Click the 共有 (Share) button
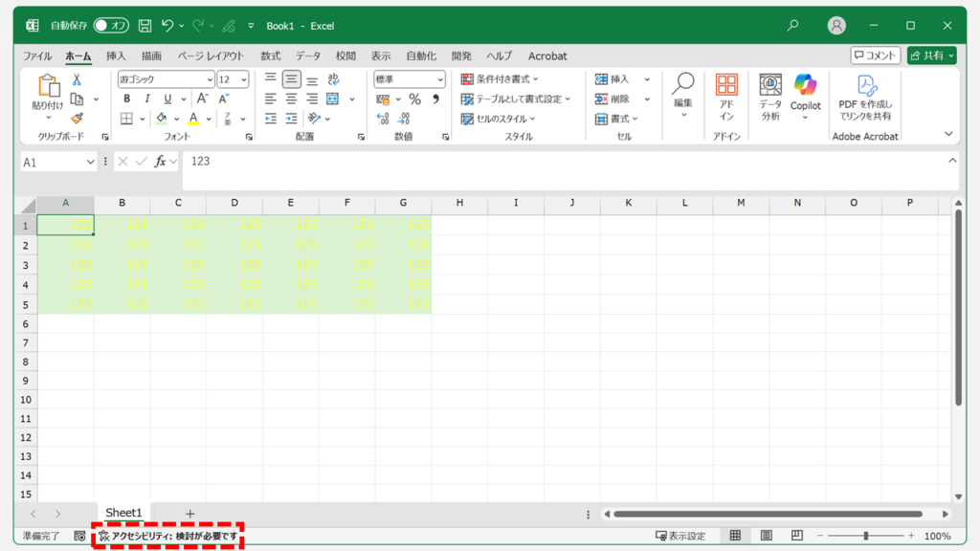The width and height of the screenshot is (980, 551). [931, 56]
